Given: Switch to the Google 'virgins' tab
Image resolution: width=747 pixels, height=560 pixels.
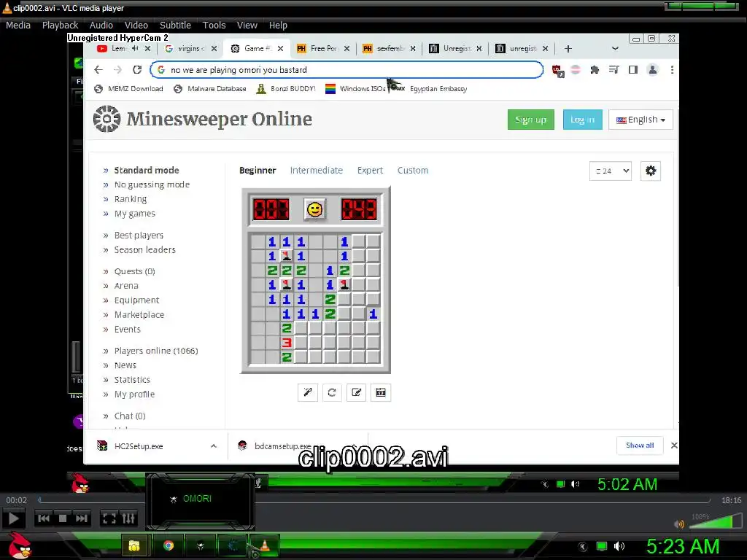Looking at the screenshot, I should 190,49.
